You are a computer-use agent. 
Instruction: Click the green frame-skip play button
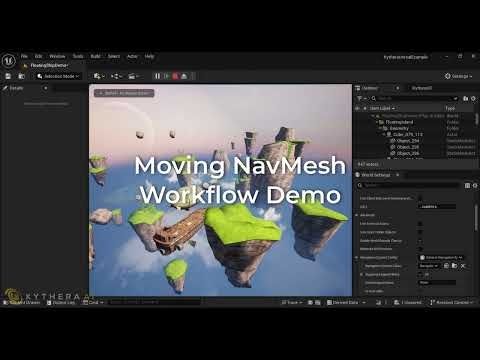(x=167, y=76)
